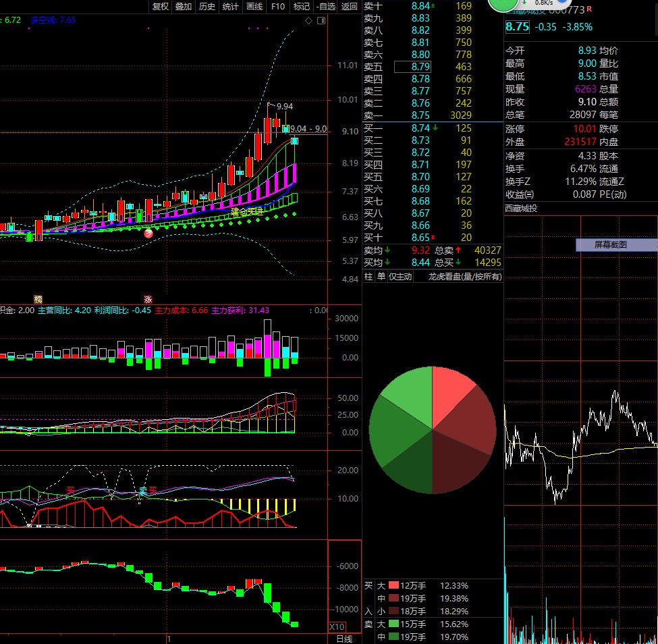Select the 画线 drawing tool

click(x=254, y=6)
